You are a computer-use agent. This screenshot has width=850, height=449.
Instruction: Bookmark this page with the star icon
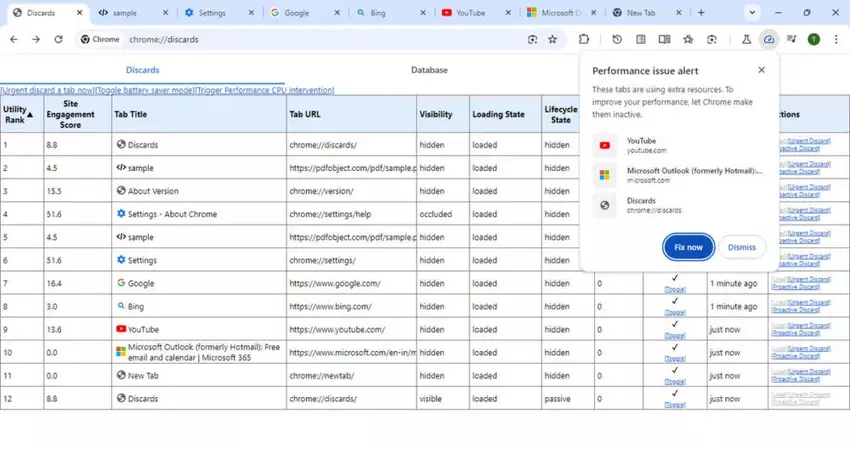click(552, 39)
